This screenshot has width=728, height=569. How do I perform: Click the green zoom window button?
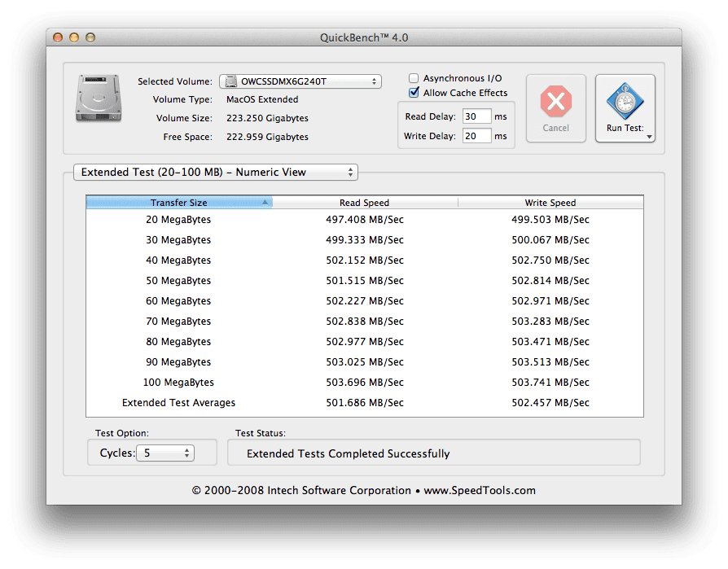pos(90,37)
